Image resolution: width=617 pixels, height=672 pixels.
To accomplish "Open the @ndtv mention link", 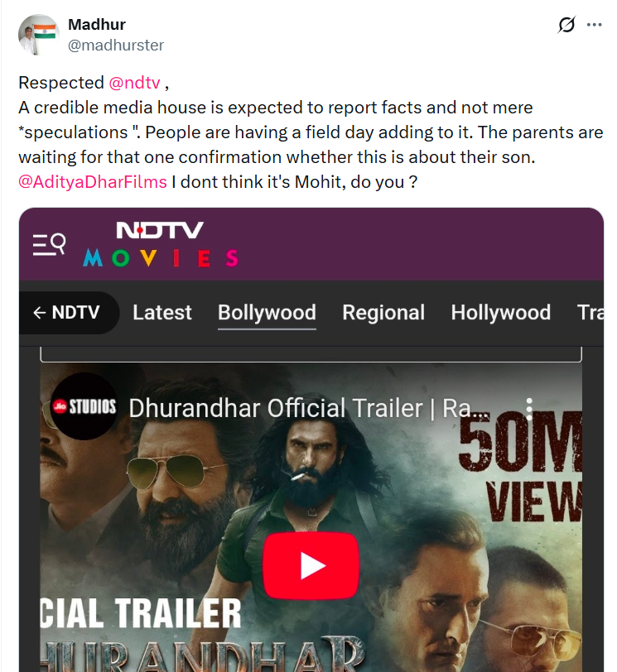I will coord(134,83).
